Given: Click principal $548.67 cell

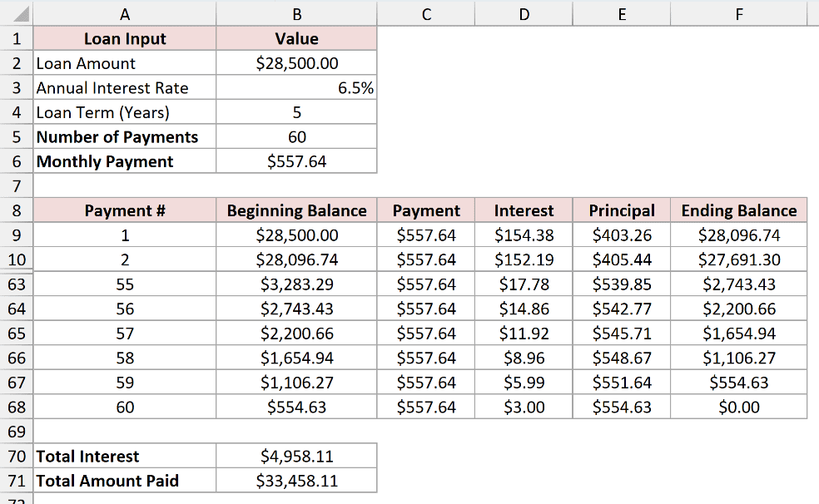Looking at the screenshot, I should tap(622, 358).
